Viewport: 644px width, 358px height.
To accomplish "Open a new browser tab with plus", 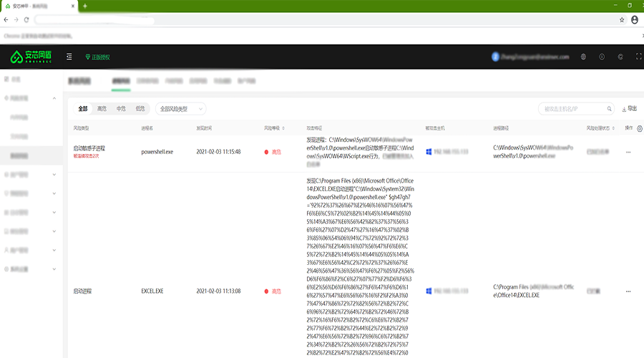I will point(85,6).
